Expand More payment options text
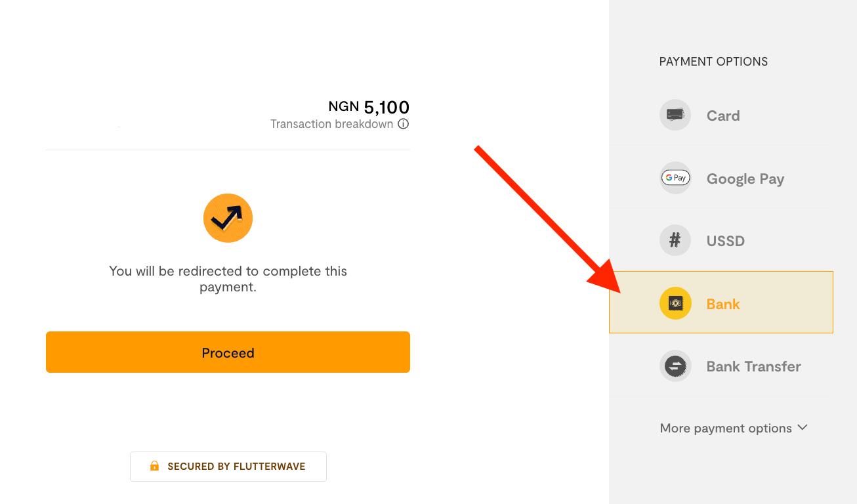 [x=726, y=429]
